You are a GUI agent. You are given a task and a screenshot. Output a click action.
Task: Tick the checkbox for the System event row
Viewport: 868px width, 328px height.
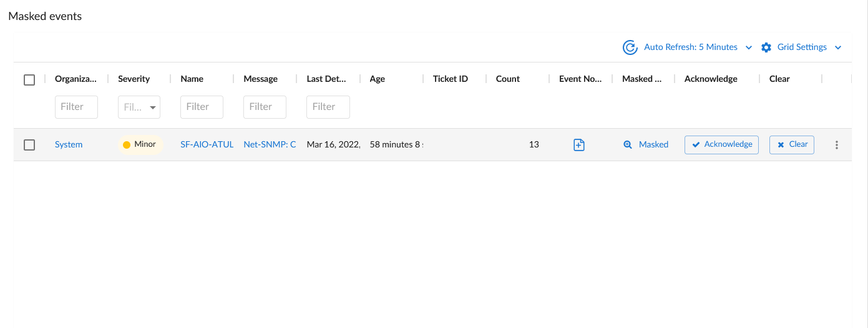(29, 145)
